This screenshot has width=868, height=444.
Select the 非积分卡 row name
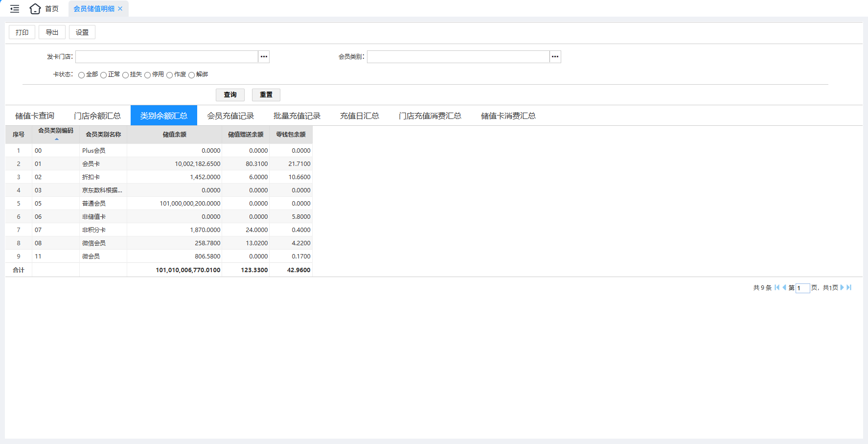point(94,230)
